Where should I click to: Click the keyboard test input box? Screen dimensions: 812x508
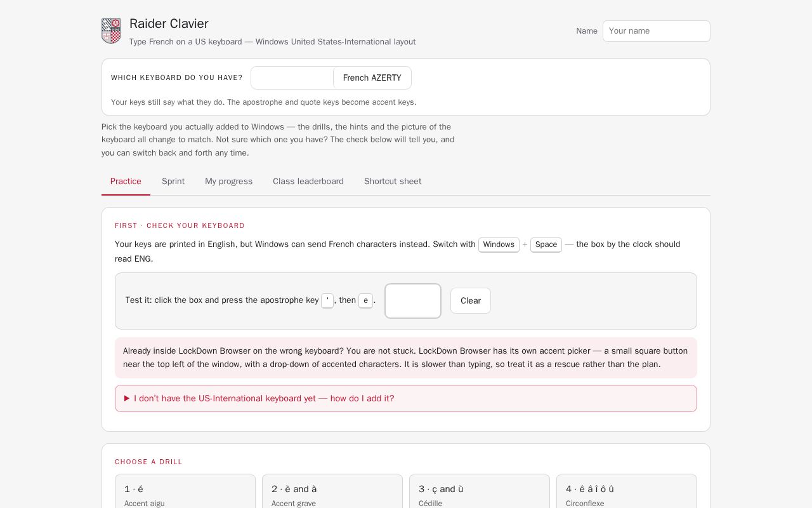pyautogui.click(x=413, y=301)
